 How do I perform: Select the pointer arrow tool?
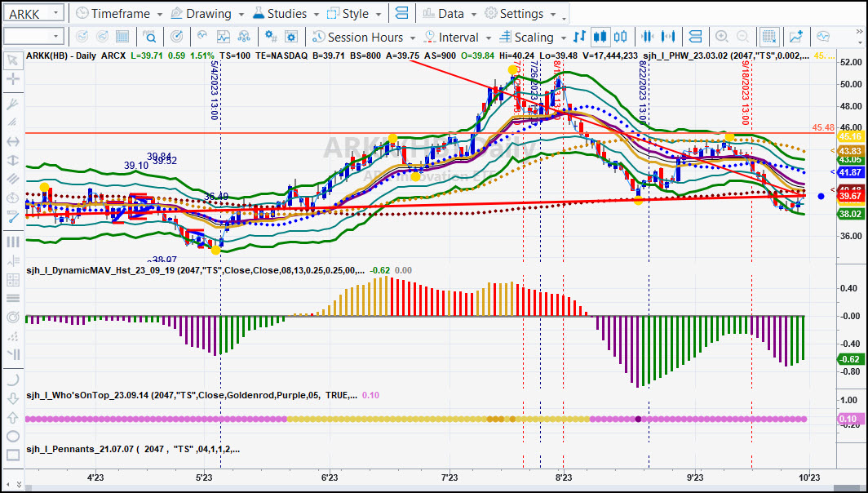12,60
